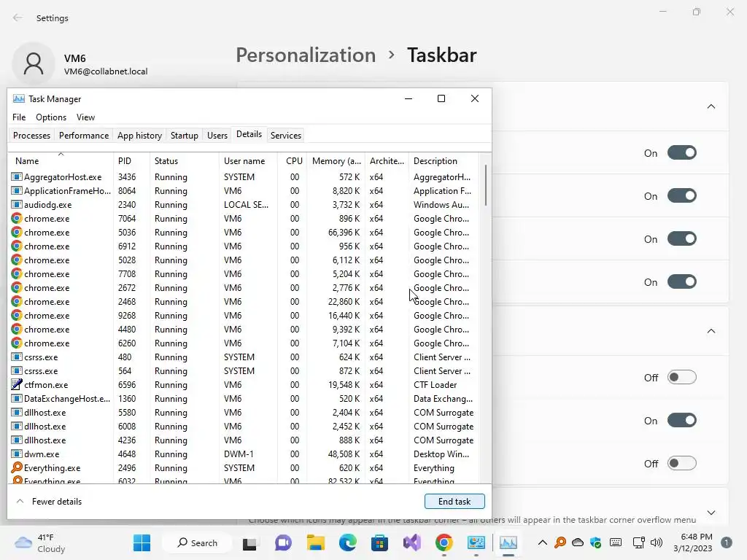Click the Task Manager vertical scrollbar thumb
The image size is (747, 560).
tap(485, 184)
